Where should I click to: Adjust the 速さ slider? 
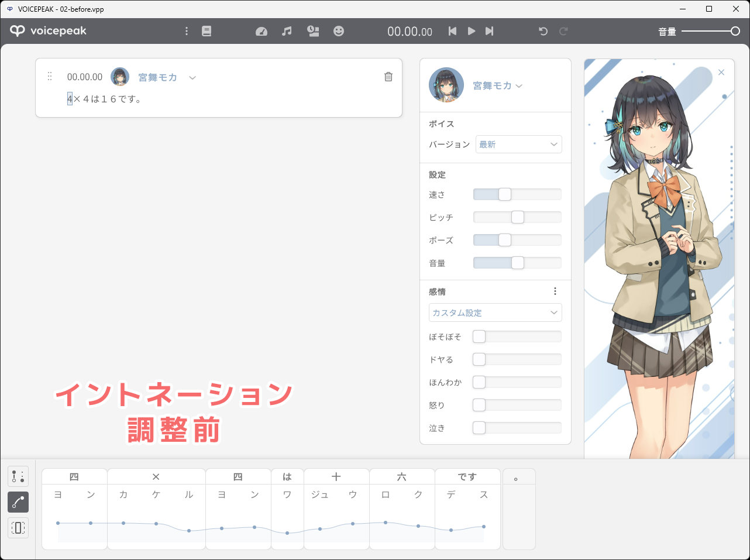[x=517, y=194]
